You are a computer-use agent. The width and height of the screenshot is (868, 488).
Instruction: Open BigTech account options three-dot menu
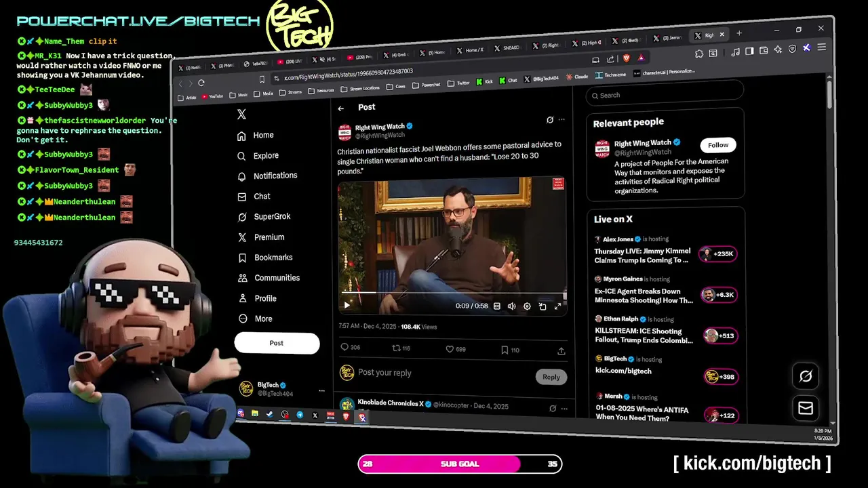click(x=321, y=390)
